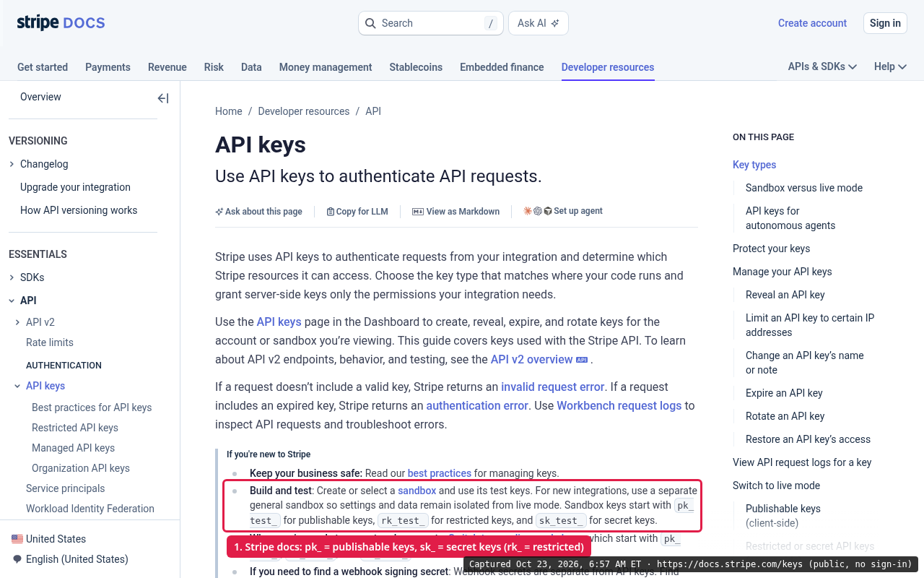The width and height of the screenshot is (924, 578).
Task: Switch to the Payments tab
Action: tap(108, 67)
